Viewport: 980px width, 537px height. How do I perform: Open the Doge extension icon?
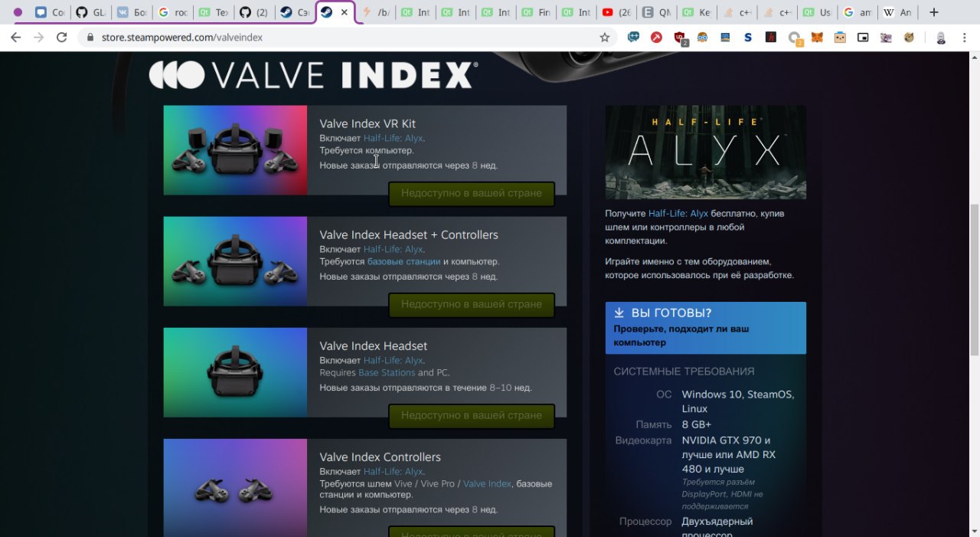[x=909, y=37]
